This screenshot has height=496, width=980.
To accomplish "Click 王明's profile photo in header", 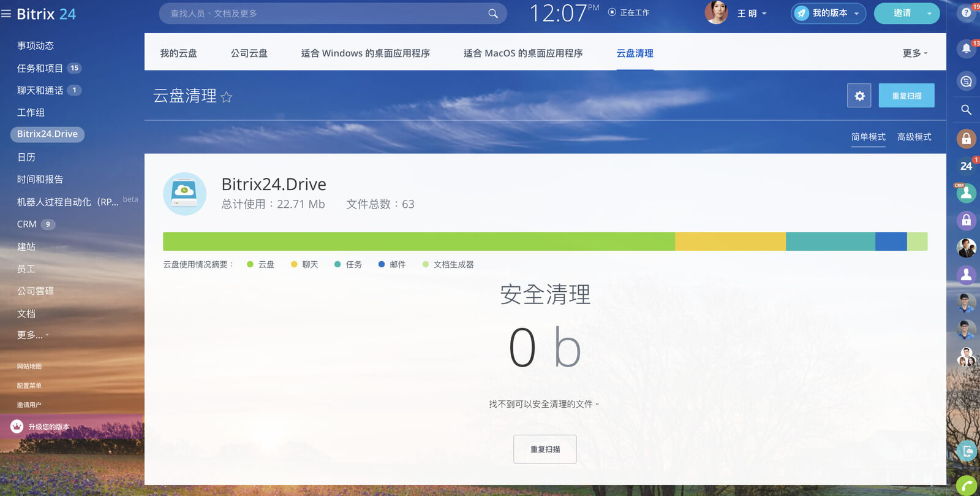I will 717,13.
